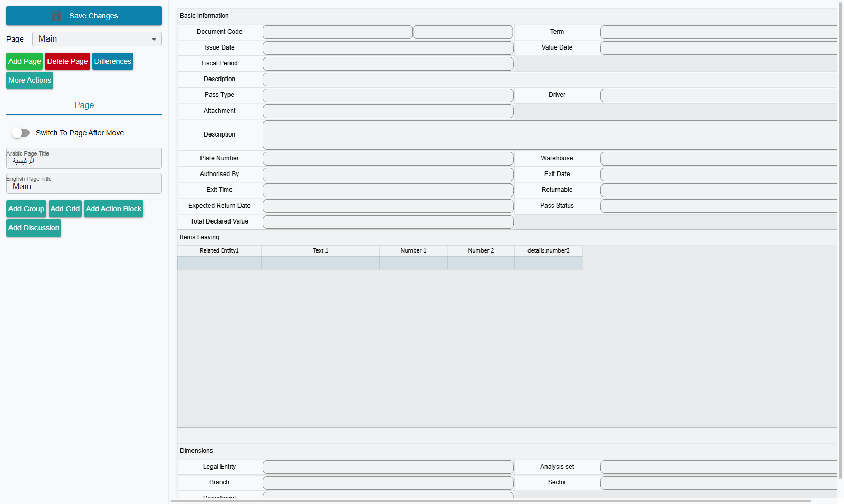
Task: Select the Related Entity1 column header
Action: [219, 251]
